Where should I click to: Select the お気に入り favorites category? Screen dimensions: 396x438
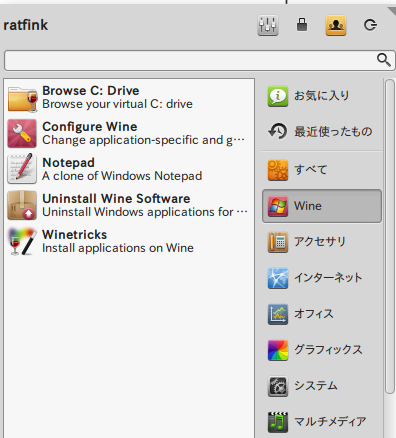tap(322, 96)
